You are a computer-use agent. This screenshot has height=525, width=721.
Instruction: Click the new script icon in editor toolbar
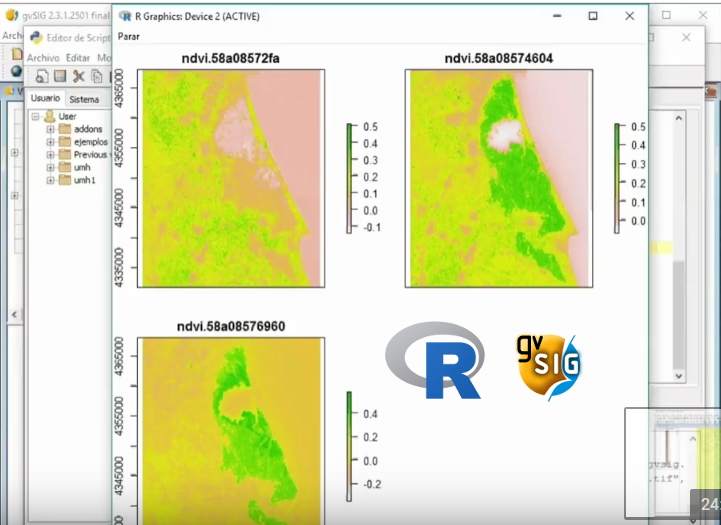point(43,76)
